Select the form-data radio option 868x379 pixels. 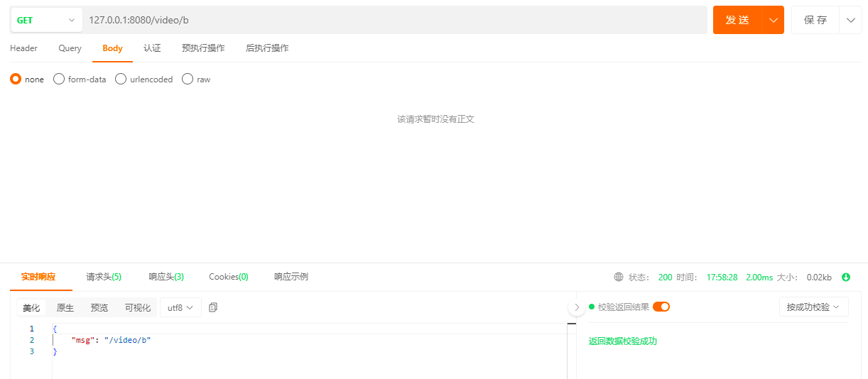coord(59,79)
